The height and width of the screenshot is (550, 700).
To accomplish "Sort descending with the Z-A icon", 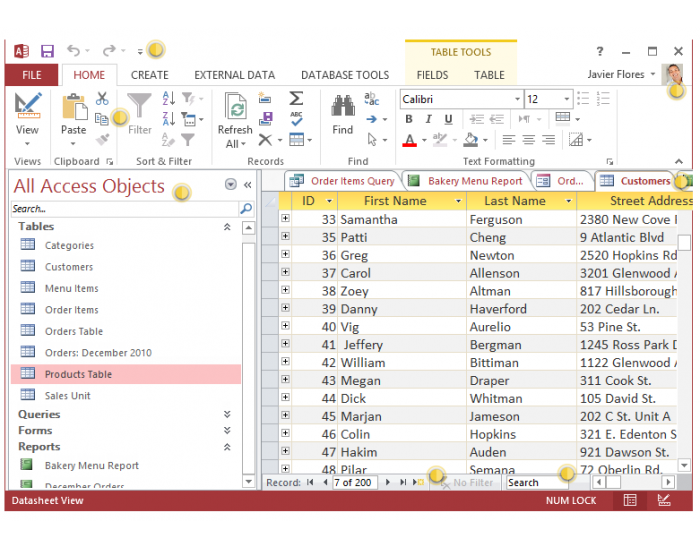I will click(169, 119).
